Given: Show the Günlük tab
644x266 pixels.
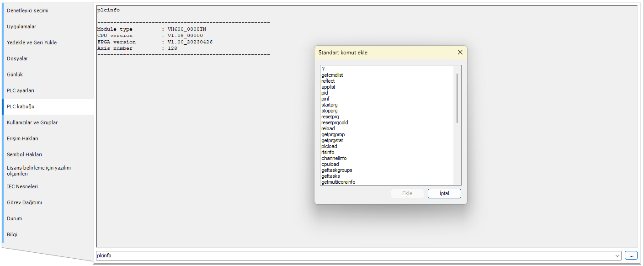Looking at the screenshot, I should [15, 74].
